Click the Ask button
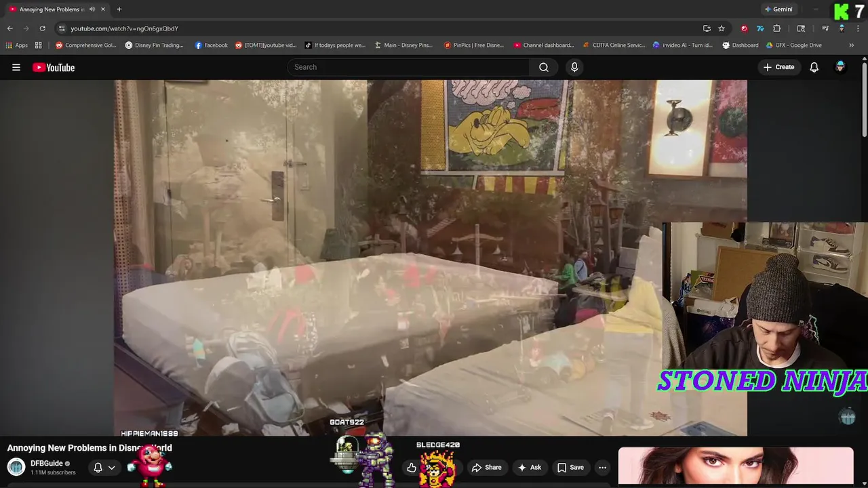This screenshot has height=488, width=868. tap(529, 468)
